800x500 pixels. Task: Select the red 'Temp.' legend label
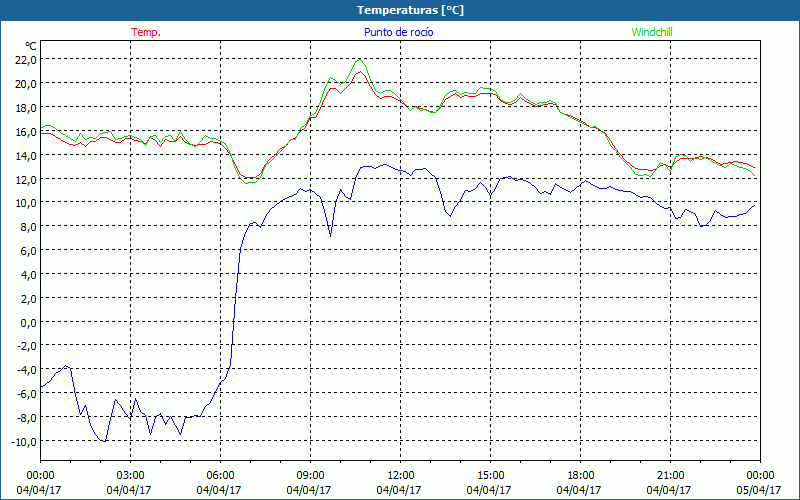pyautogui.click(x=146, y=32)
